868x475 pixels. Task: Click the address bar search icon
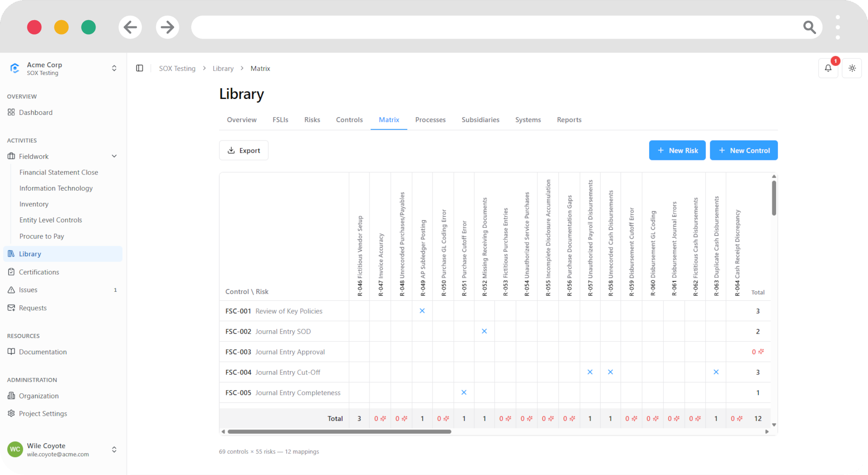(810, 27)
